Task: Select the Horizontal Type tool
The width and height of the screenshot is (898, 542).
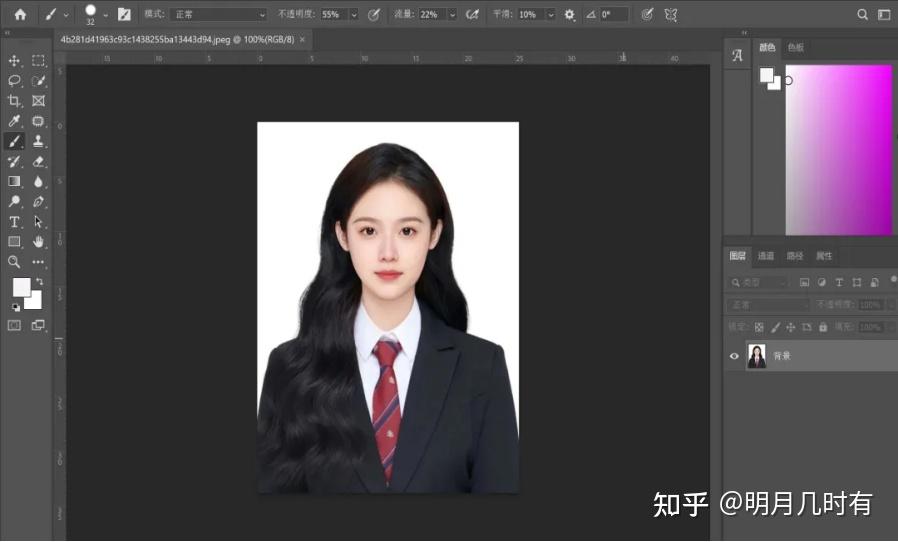Action: [14, 222]
